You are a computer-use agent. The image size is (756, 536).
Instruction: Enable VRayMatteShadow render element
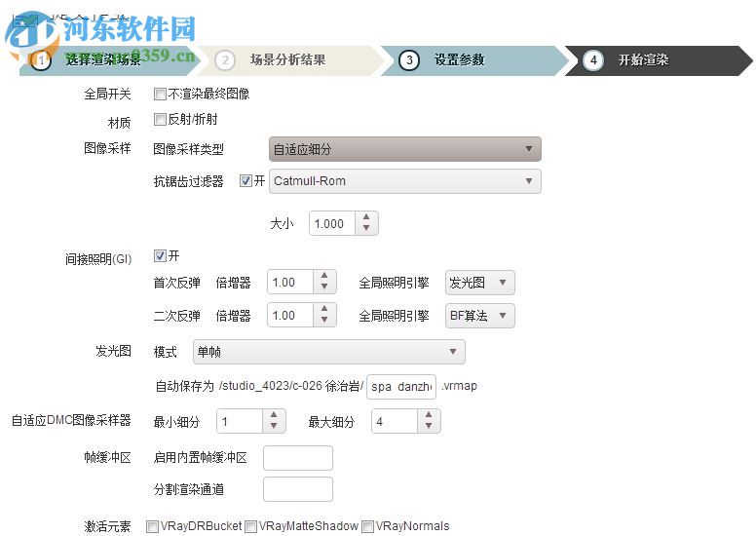[250, 526]
